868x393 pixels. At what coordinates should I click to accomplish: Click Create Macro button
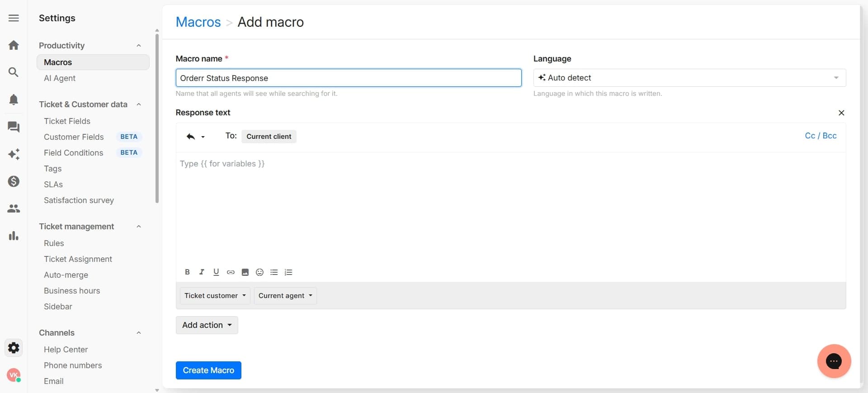[208, 370]
